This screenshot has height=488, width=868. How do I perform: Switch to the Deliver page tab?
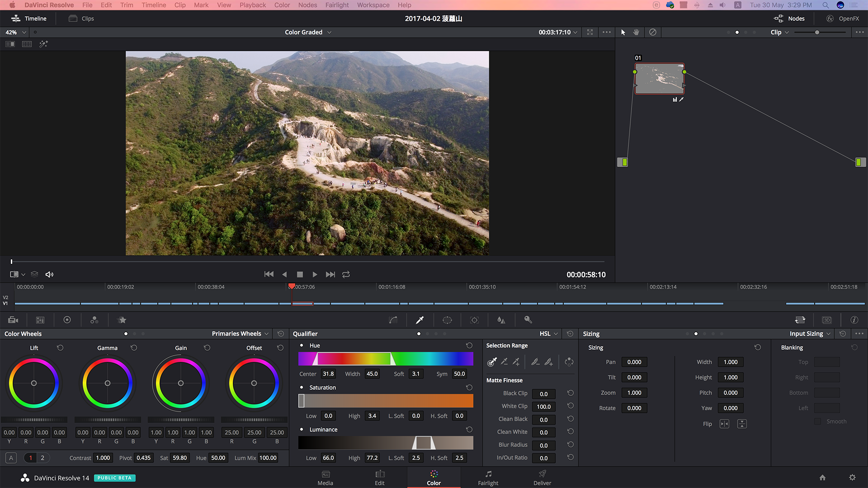542,477
